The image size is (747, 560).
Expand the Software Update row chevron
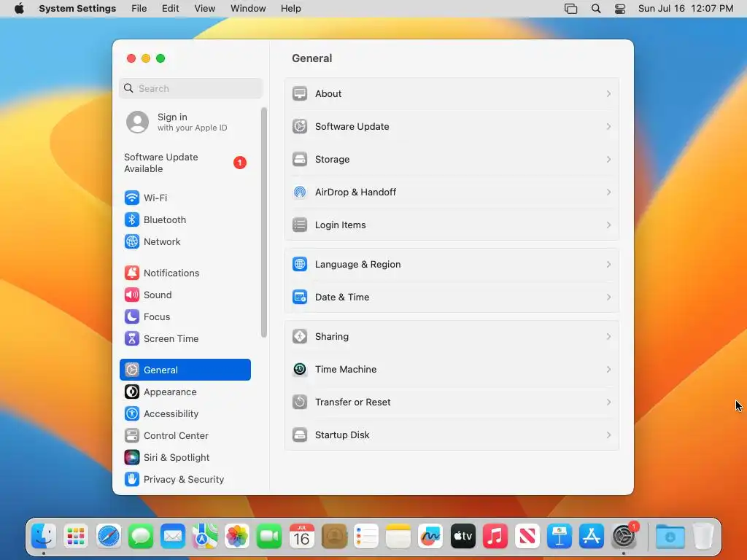(608, 127)
